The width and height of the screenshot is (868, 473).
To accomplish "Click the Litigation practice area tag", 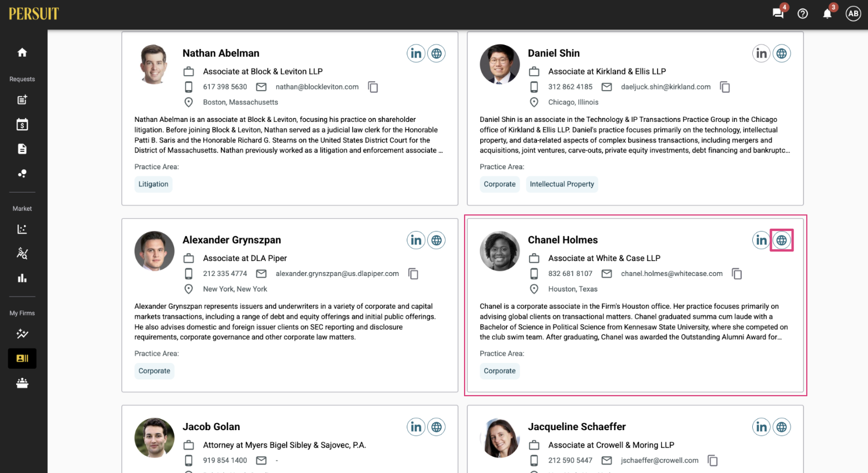I will point(154,184).
